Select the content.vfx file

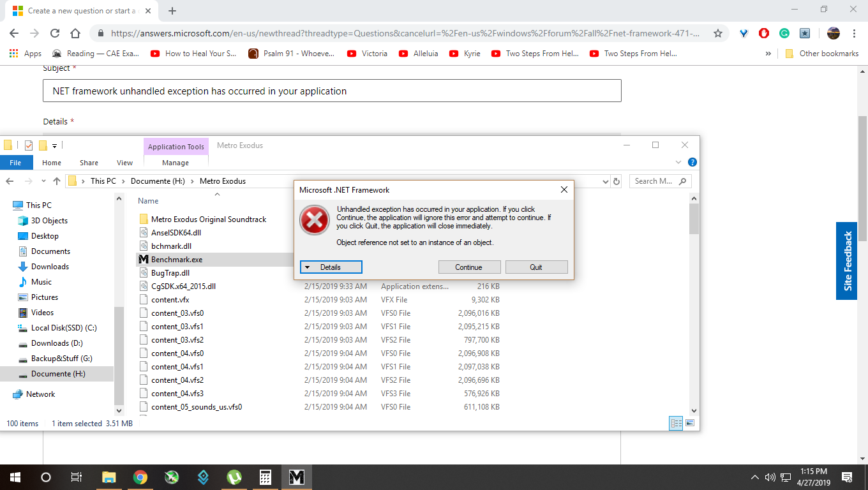170,300
